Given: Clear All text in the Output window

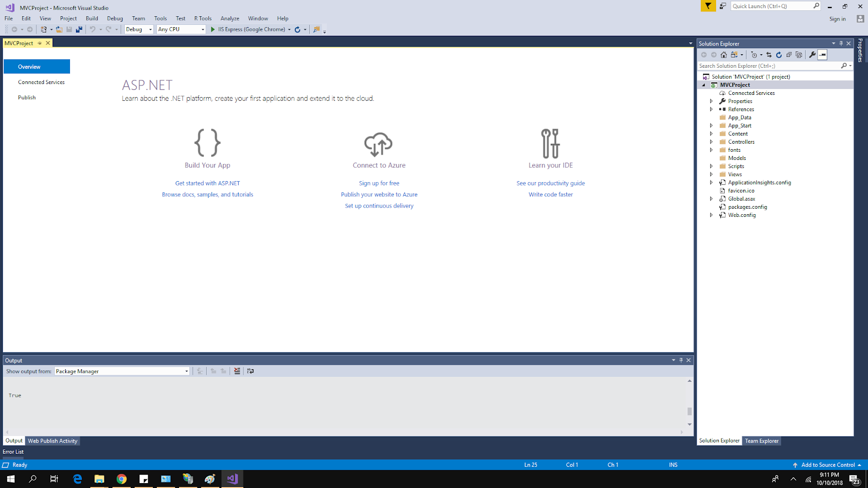Looking at the screenshot, I should coord(237,371).
